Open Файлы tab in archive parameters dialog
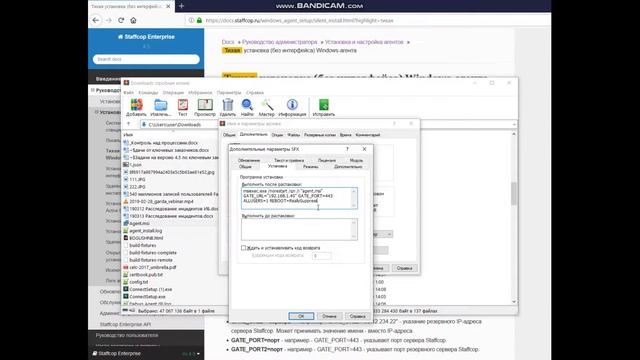The width and height of the screenshot is (640, 360). 293,135
